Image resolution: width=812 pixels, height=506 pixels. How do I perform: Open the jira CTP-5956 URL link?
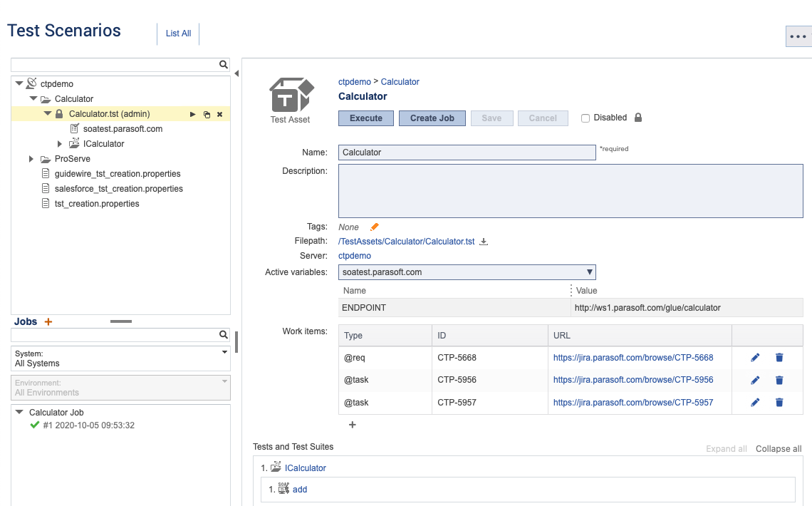pos(633,380)
